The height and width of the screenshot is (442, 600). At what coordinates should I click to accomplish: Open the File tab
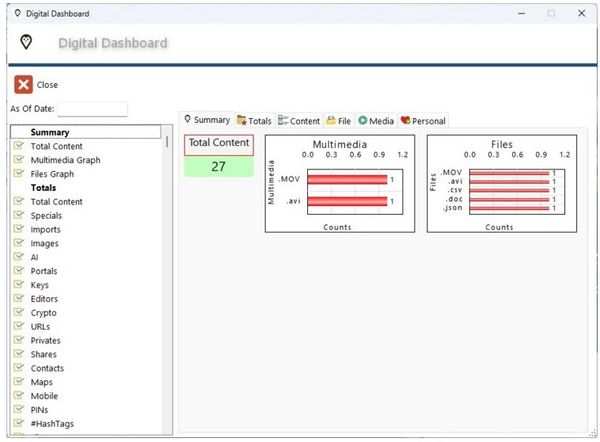[x=338, y=121]
